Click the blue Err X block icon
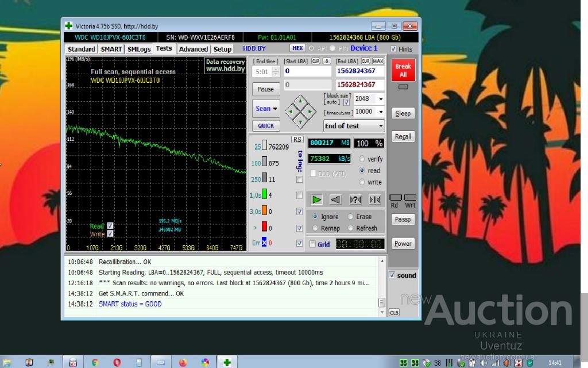The image size is (588, 368). (264, 243)
